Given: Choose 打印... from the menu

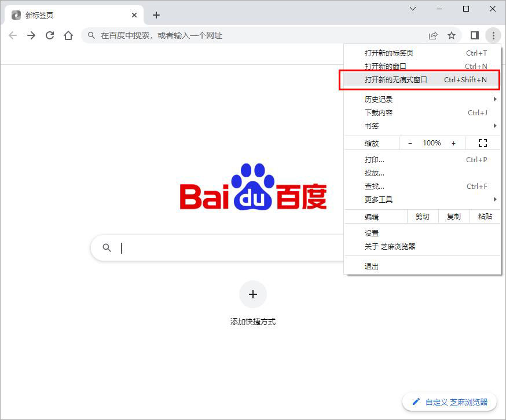Looking at the screenshot, I should click(x=423, y=160).
